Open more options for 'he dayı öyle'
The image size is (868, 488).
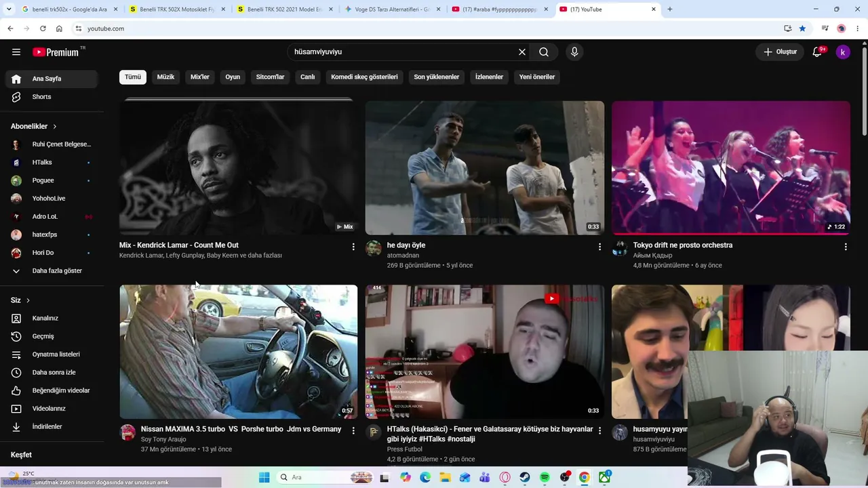click(x=599, y=247)
